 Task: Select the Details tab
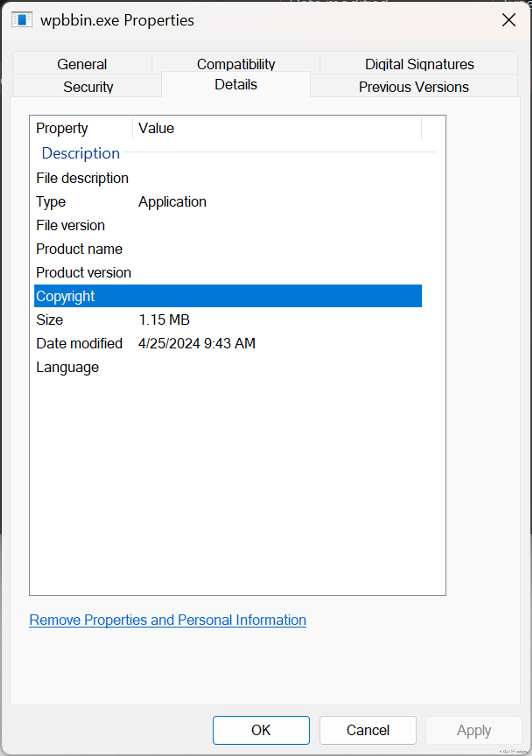click(x=236, y=84)
